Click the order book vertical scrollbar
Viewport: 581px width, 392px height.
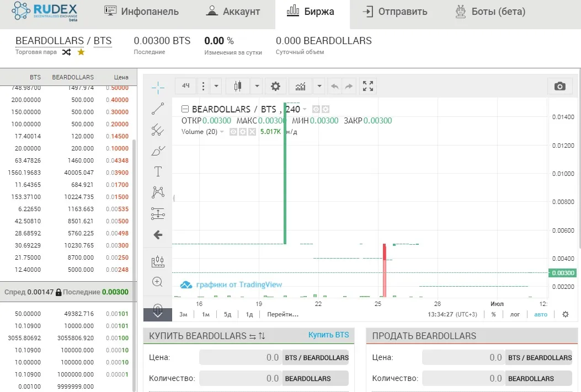(x=134, y=265)
